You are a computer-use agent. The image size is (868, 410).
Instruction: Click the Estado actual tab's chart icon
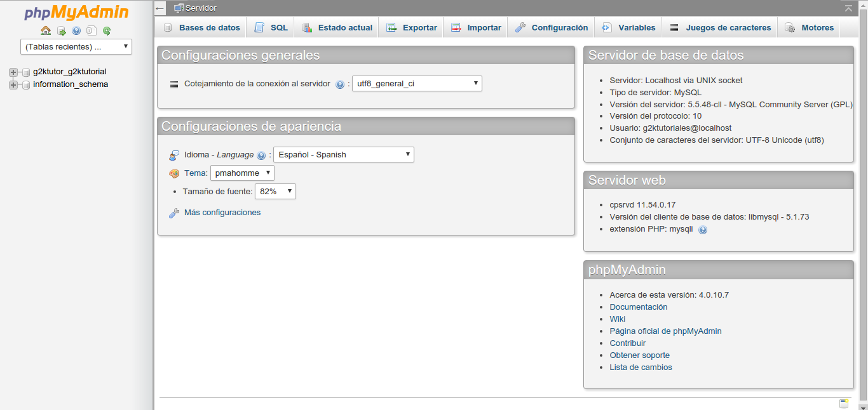[x=307, y=27]
